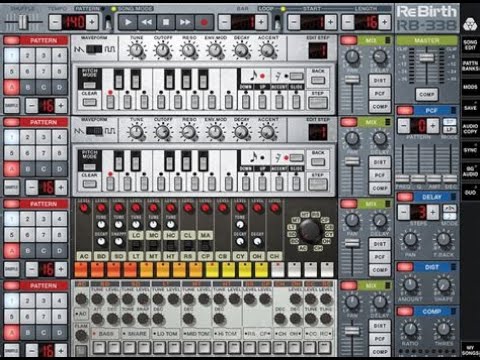Open the Mods sidebar item
Viewport: 480px width, 360px height.
pos(470,87)
